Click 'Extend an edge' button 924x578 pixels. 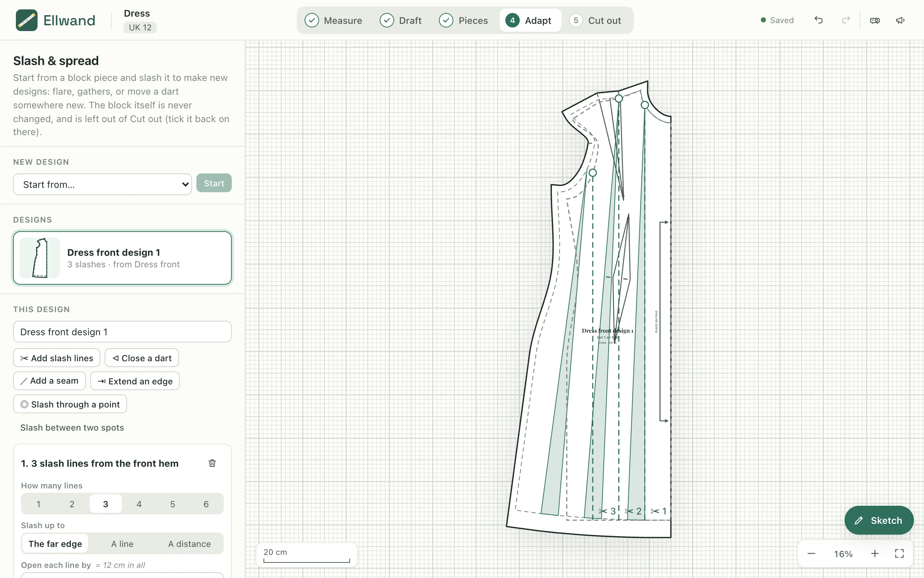click(135, 381)
